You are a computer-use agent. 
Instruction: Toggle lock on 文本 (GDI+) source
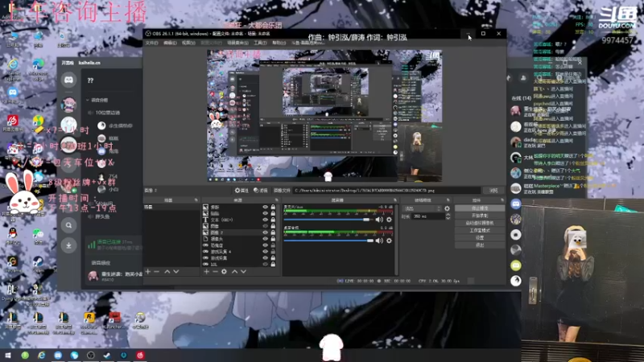pyautogui.click(x=273, y=220)
